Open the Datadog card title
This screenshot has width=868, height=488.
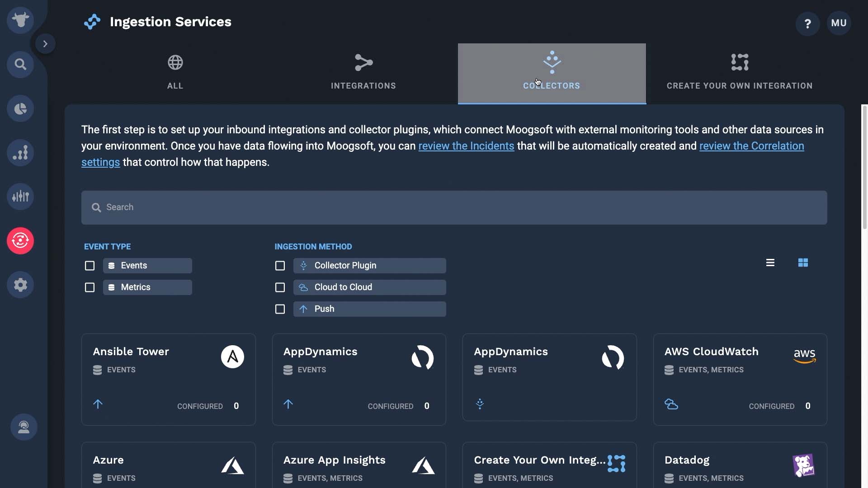687,460
